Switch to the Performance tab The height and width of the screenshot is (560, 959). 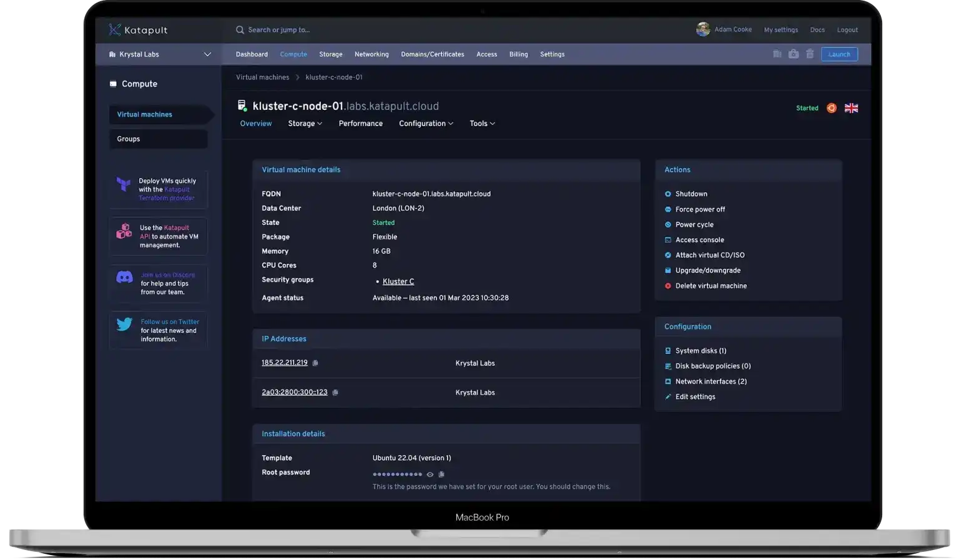[x=361, y=124]
